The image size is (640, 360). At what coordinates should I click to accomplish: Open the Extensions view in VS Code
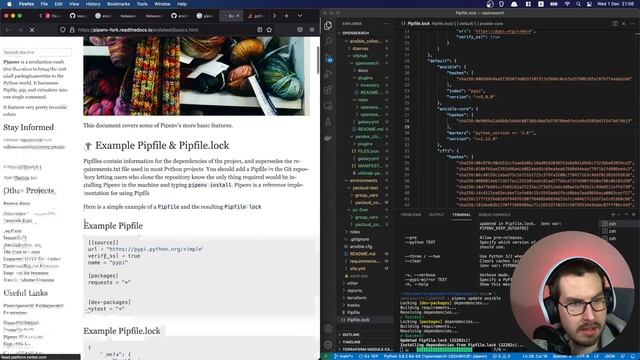tap(328, 90)
